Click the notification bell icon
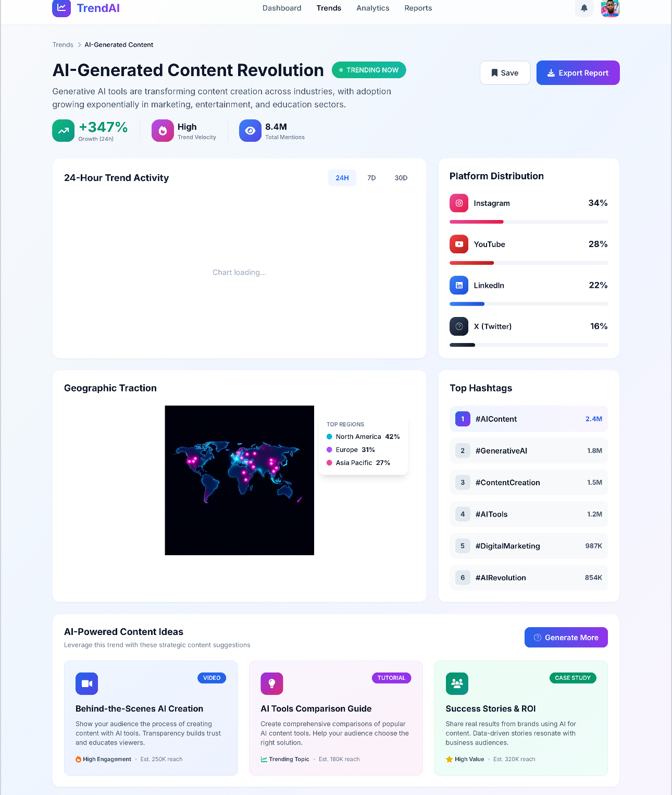Viewport: 672px width, 795px height. coord(584,8)
